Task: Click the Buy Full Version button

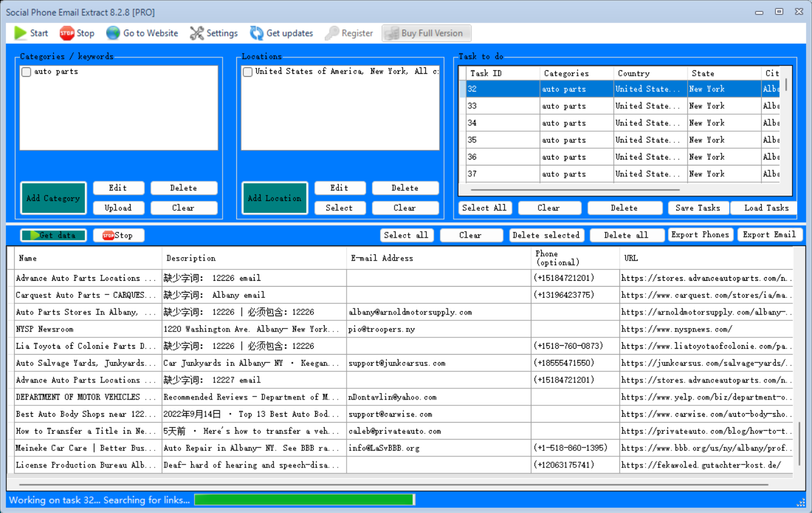Action: [426, 33]
